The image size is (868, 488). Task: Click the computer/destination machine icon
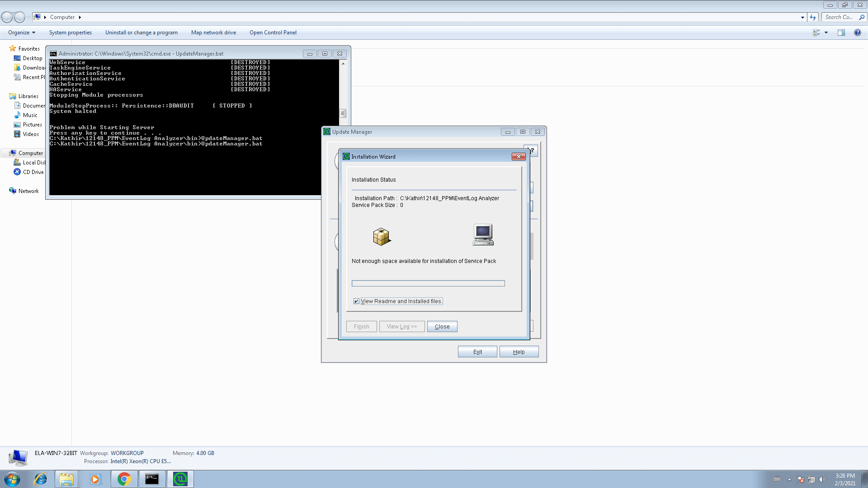pos(483,235)
